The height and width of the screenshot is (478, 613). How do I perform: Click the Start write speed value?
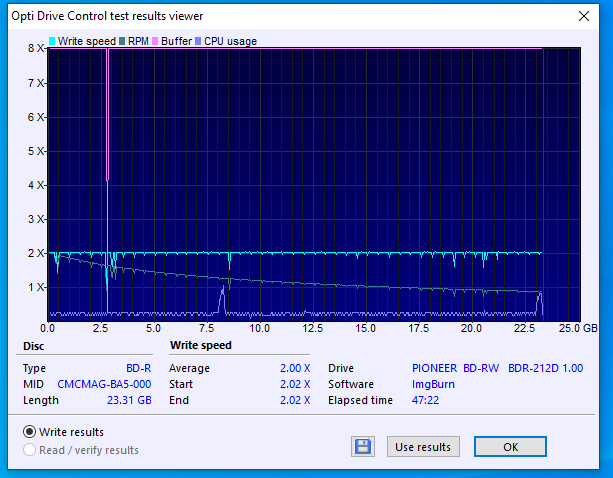click(295, 384)
